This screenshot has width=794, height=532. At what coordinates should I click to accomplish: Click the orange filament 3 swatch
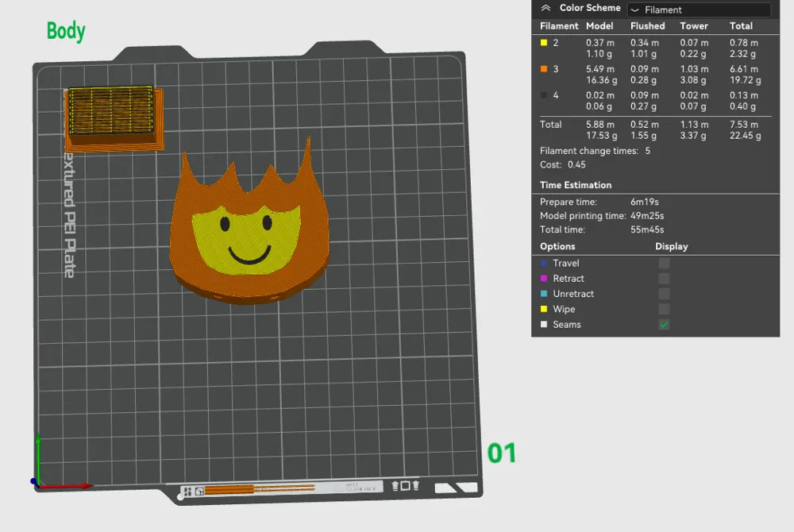[544, 69]
